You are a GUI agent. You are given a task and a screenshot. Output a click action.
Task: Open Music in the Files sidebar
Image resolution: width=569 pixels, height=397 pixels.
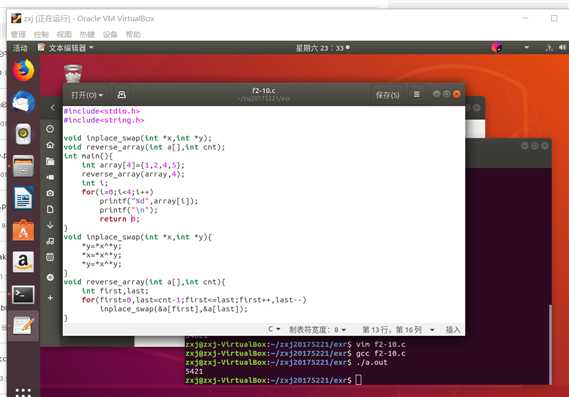point(50,241)
